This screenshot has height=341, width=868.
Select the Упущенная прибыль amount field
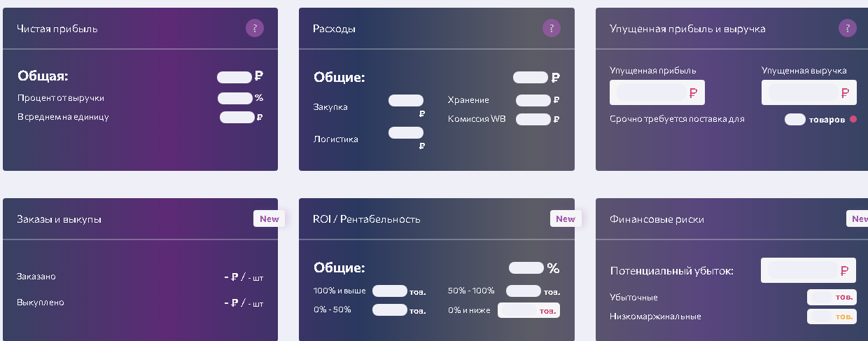point(657,92)
